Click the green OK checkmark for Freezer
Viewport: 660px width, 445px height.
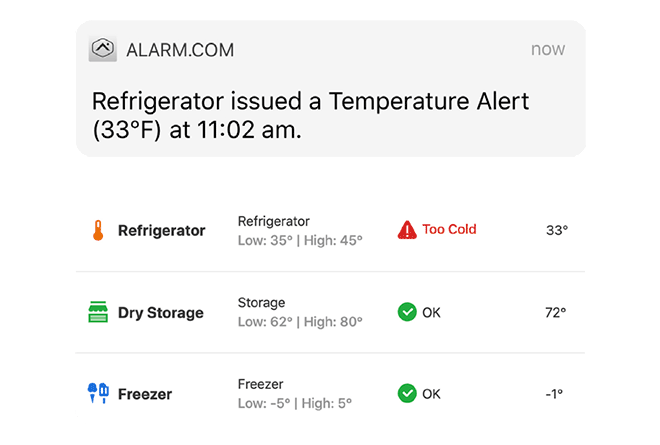coord(407,394)
